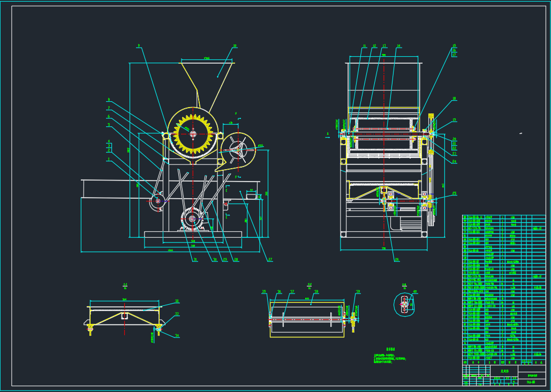Click part callout number 9
The height and width of the screenshot is (392, 551).
139,46
